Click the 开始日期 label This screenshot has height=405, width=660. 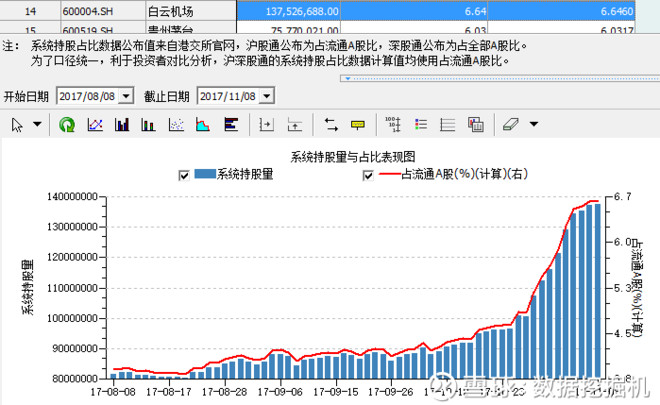click(26, 96)
